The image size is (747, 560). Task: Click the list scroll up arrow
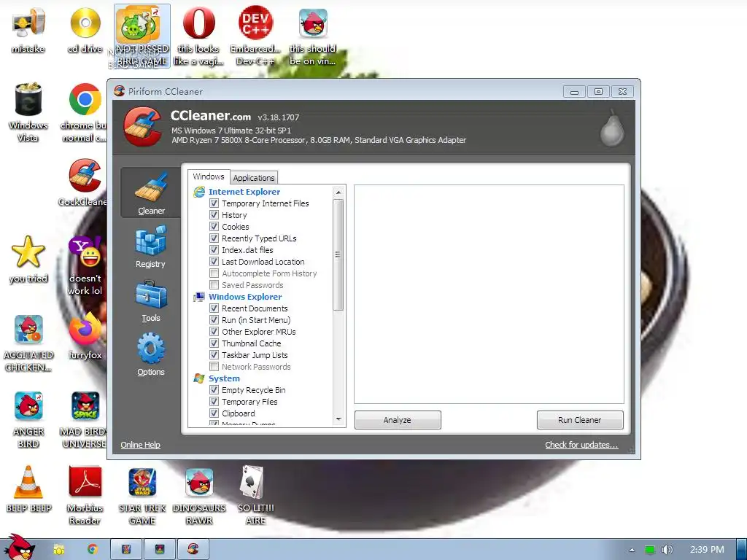click(x=338, y=192)
